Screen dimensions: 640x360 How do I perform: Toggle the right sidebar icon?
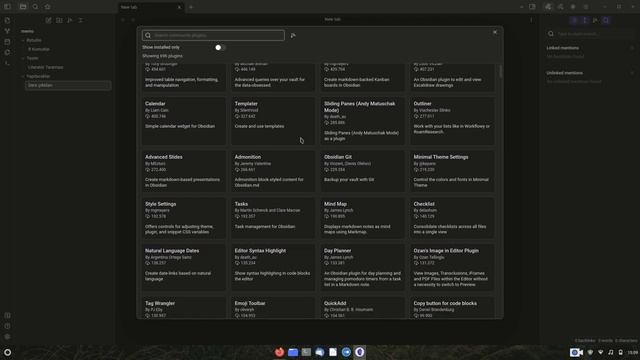coord(532,7)
